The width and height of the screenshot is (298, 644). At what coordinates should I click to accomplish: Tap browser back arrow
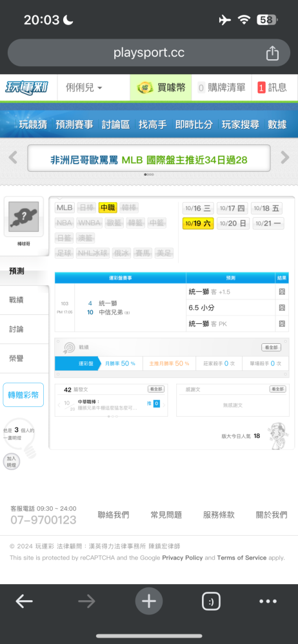click(25, 601)
